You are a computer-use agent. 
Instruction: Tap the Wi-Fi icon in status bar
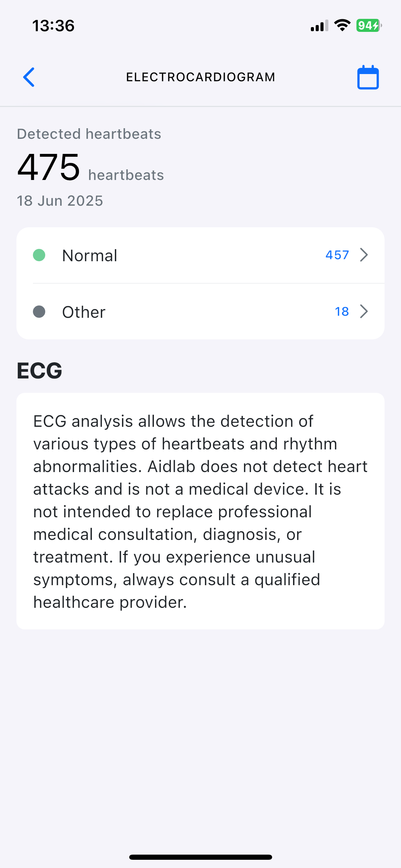pos(342,25)
